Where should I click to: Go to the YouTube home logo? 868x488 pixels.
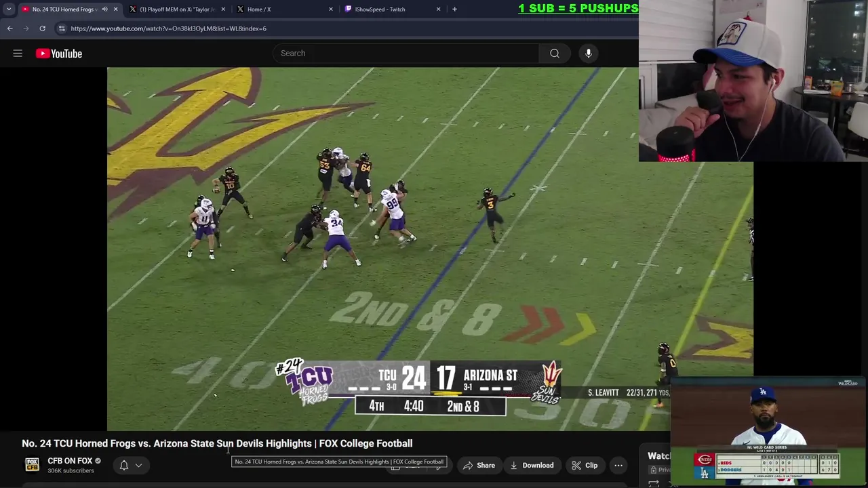(x=59, y=54)
